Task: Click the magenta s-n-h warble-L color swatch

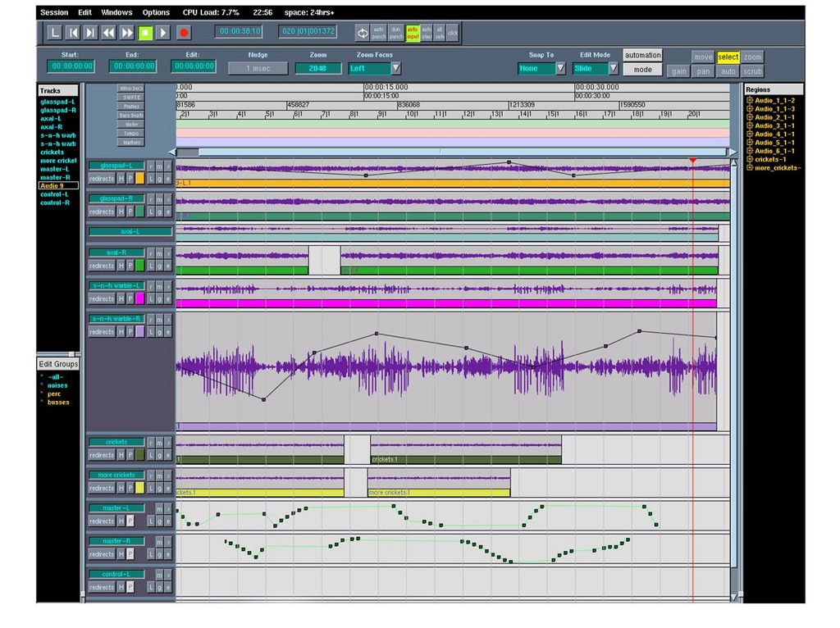Action: [139, 299]
